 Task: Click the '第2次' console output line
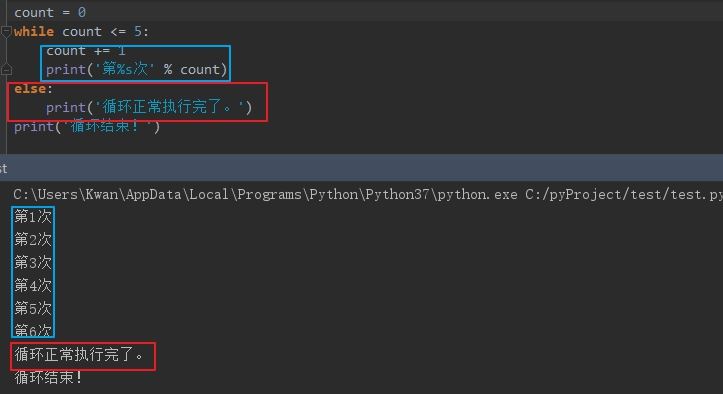point(33,239)
